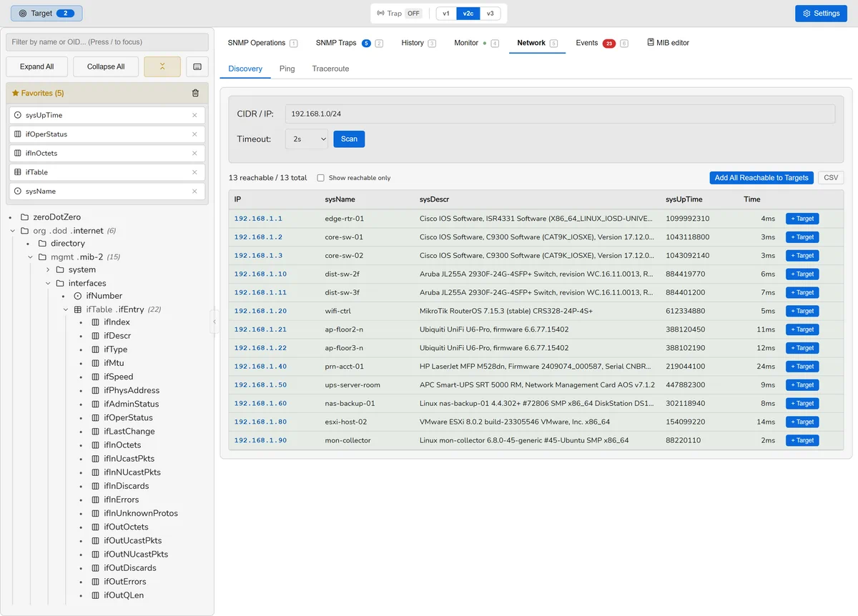Select SNMP version v1
The height and width of the screenshot is (616, 858).
point(446,14)
